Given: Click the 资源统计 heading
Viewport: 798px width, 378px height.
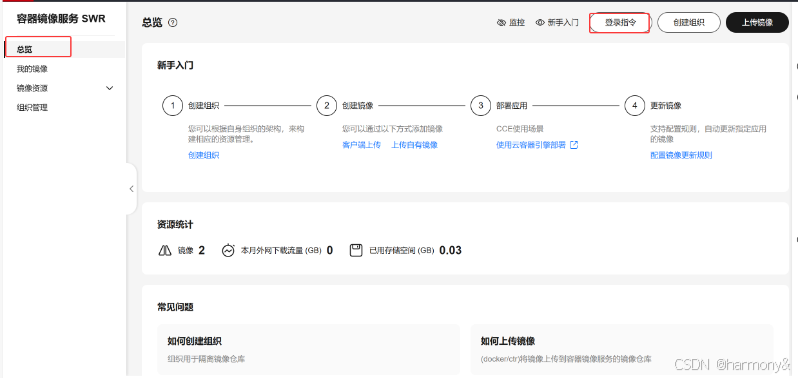Looking at the screenshot, I should coord(176,224).
